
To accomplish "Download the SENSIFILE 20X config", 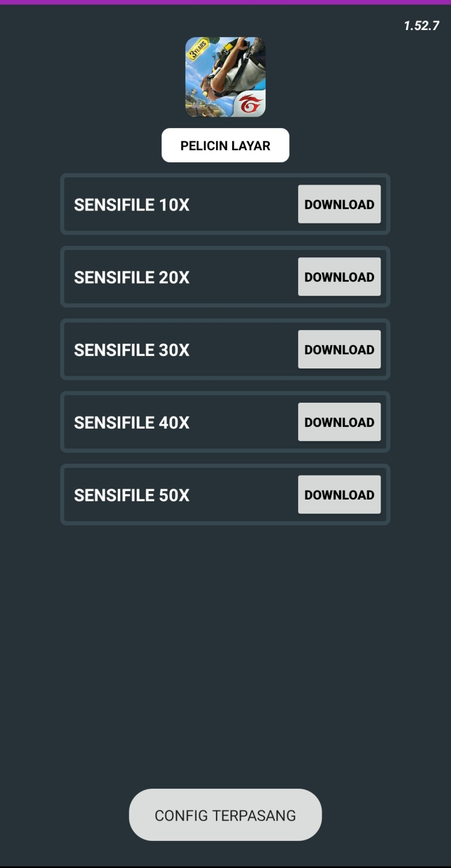I will coord(339,277).
